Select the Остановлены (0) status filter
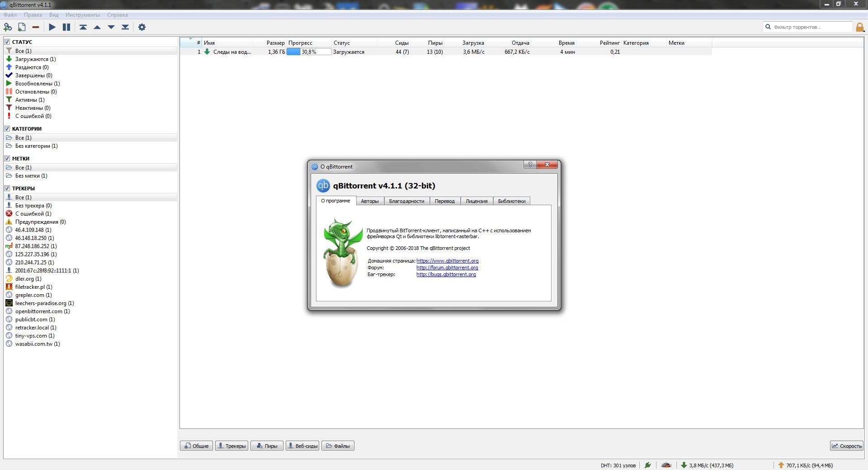Viewport: 868px width, 470px height. (90, 92)
